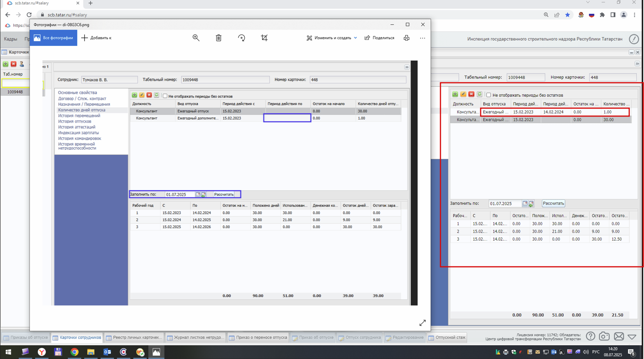Open the 'Изменить и создать' dropdown
This screenshot has height=359, width=644.
332,38
